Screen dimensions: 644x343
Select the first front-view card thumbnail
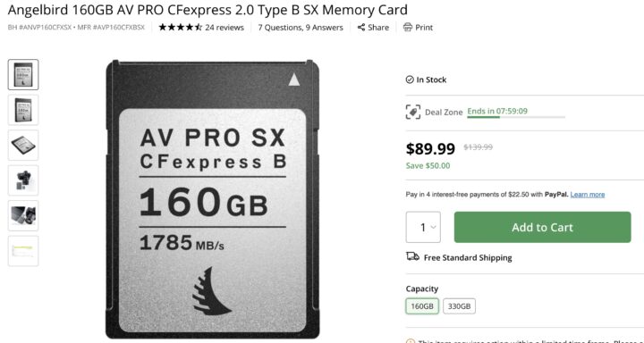[x=23, y=75]
